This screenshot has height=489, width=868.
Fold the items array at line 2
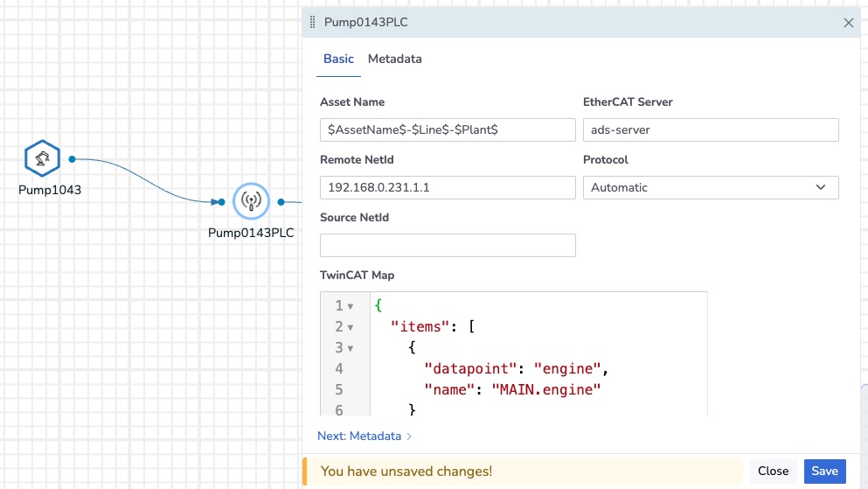point(351,327)
